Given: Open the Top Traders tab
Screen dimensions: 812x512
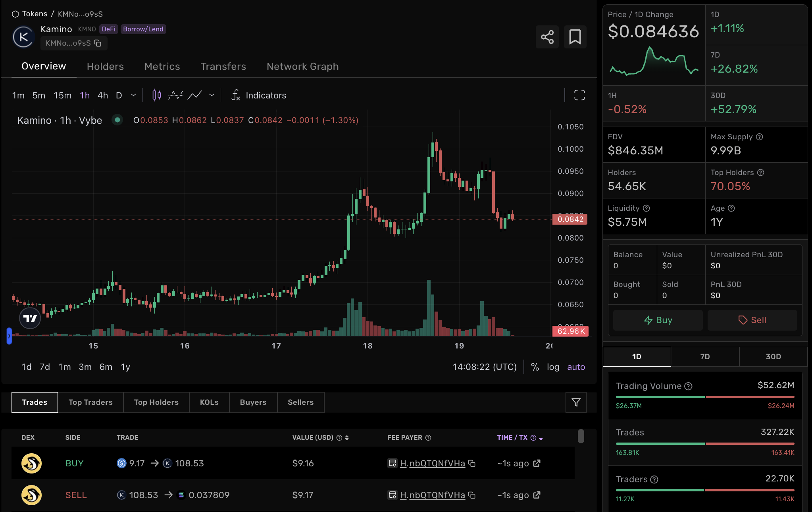Looking at the screenshot, I should click(90, 402).
